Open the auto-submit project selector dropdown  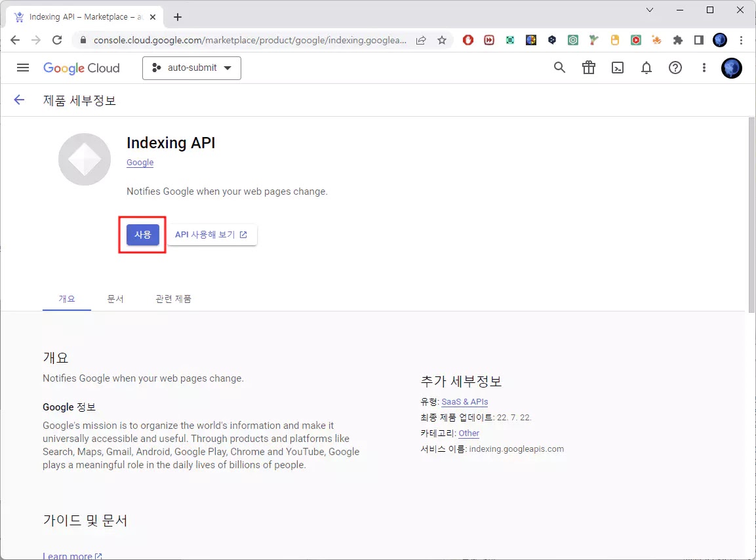tap(191, 68)
